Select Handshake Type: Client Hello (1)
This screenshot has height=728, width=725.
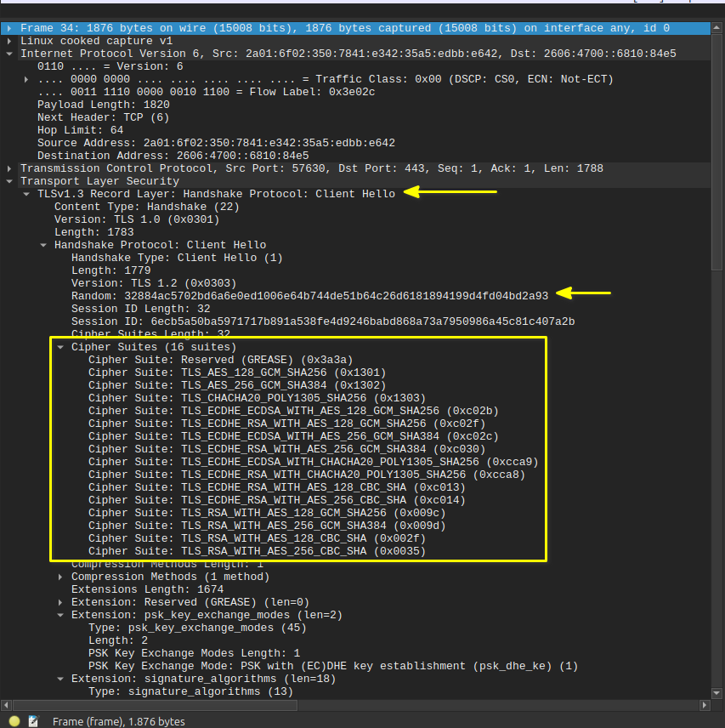point(177,259)
